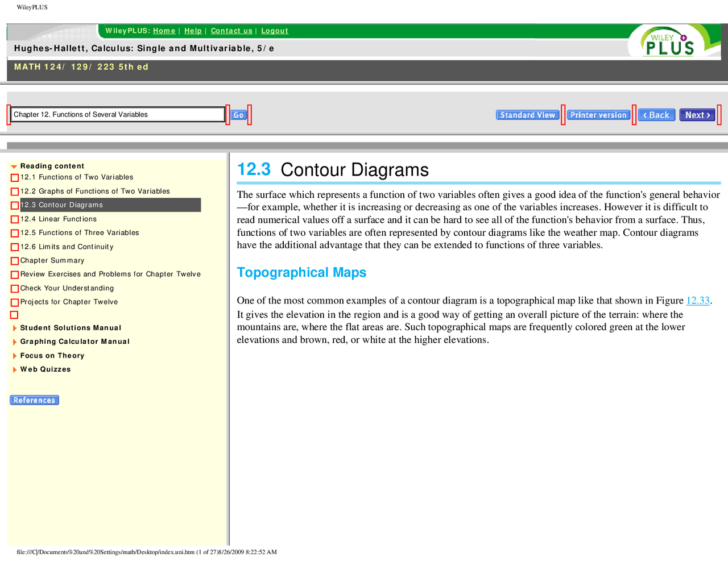Check the box for 12.1 Functions of Two Variables
This screenshot has width=728, height=562.
click(14, 177)
